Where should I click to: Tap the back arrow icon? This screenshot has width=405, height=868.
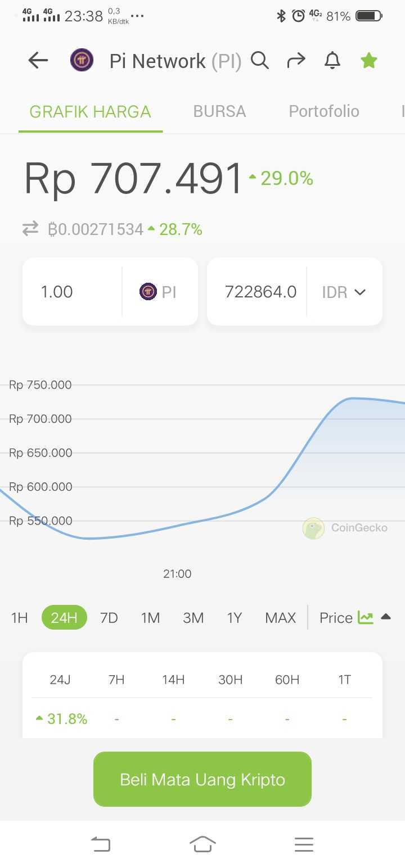click(38, 60)
